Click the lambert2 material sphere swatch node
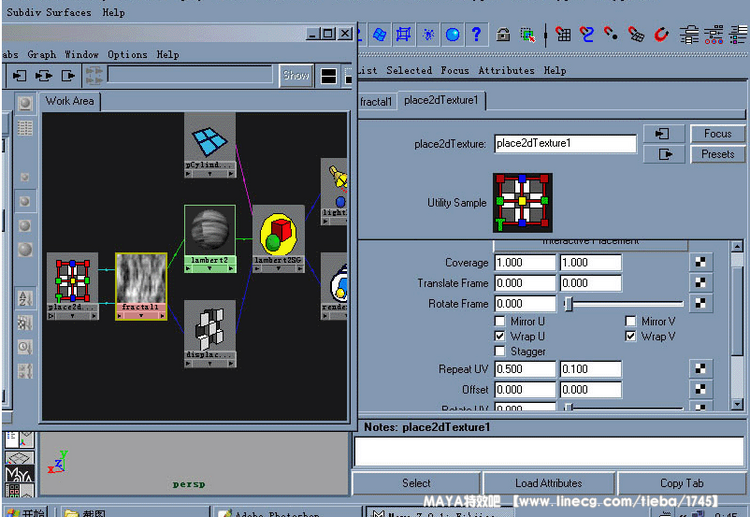Image resolution: width=750 pixels, height=517 pixels. click(x=210, y=231)
